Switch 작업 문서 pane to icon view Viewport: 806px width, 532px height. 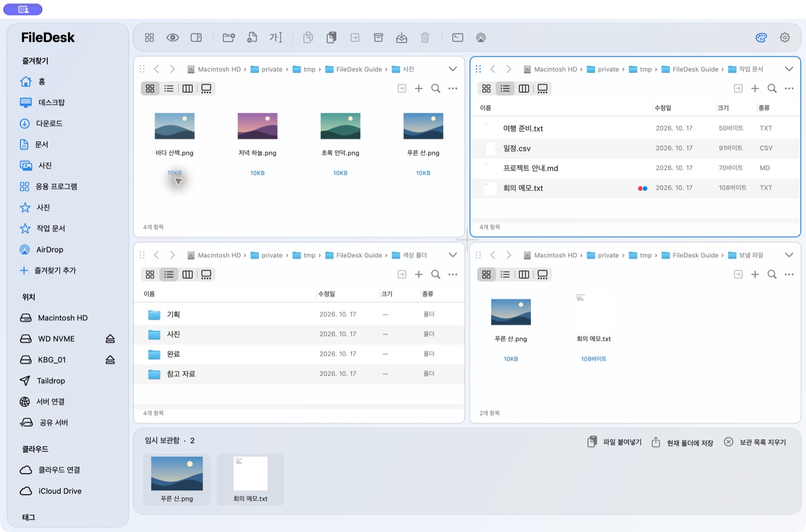point(486,89)
